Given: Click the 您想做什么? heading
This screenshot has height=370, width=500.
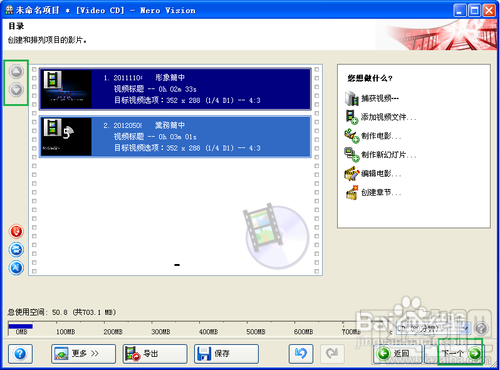Looking at the screenshot, I should (370, 78).
